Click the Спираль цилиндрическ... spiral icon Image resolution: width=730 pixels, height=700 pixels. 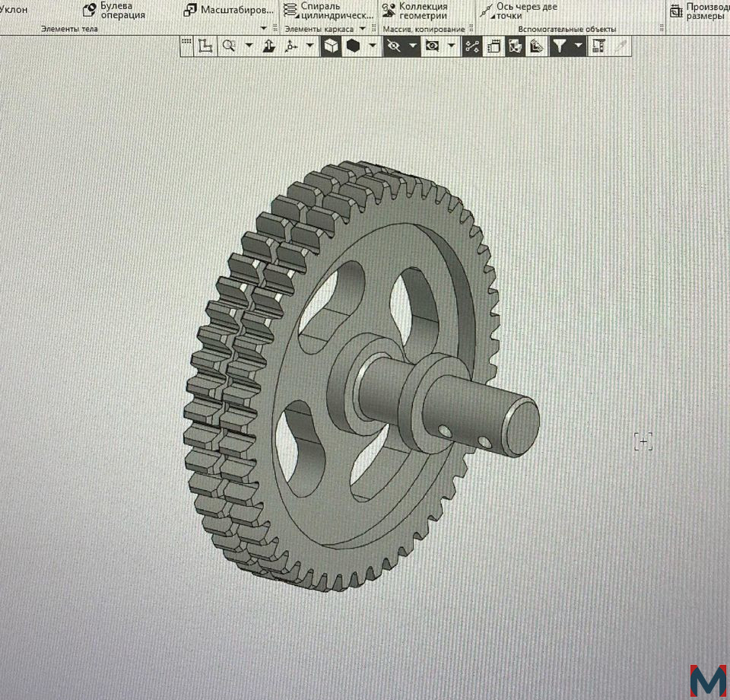pos(290,10)
